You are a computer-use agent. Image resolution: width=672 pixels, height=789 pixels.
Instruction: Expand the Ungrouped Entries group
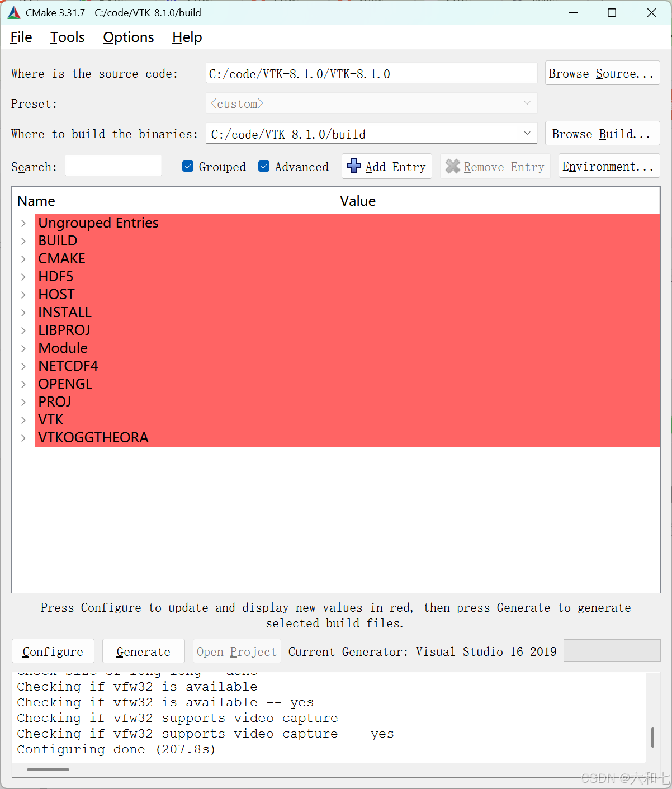point(23,223)
